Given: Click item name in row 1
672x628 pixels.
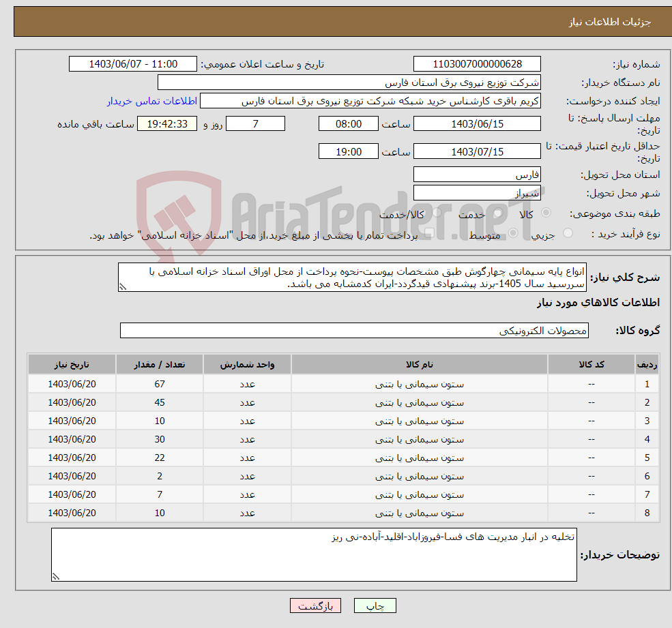Looking at the screenshot, I should [x=419, y=385].
